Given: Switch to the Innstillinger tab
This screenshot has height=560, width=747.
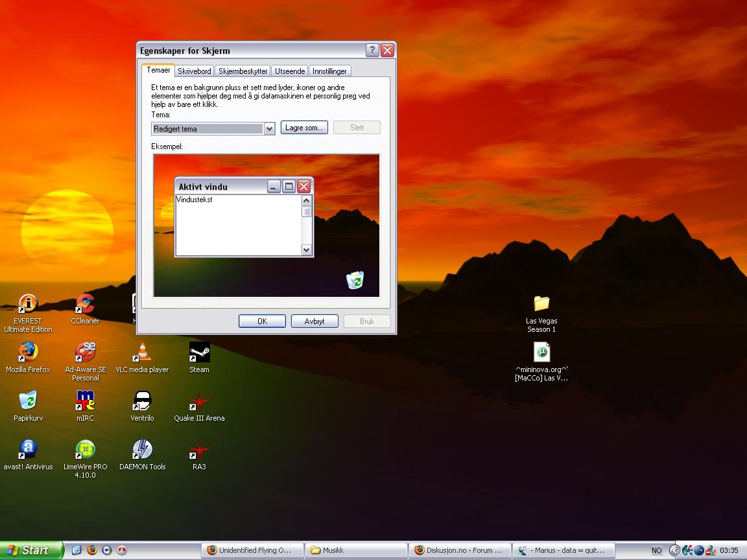Looking at the screenshot, I should (x=329, y=71).
